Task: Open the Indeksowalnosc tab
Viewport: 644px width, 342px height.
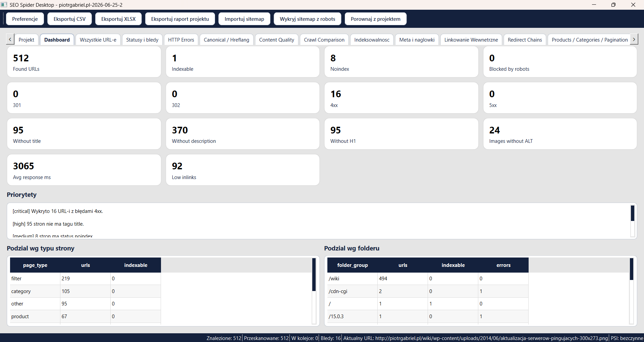Action: point(372,40)
